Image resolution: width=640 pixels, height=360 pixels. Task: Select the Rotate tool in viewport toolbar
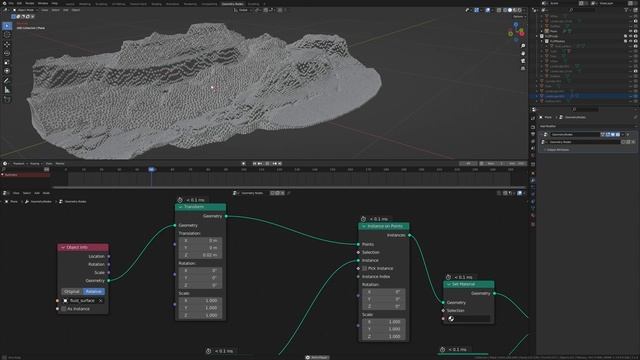tap(7, 53)
